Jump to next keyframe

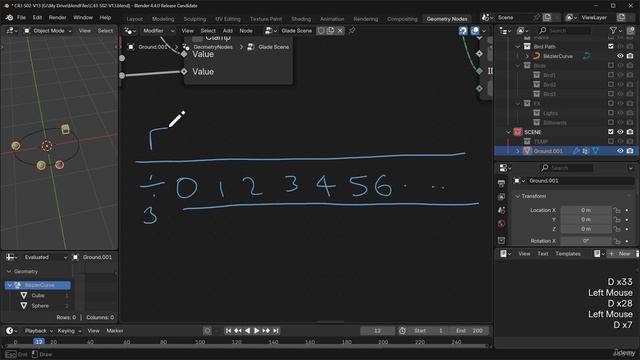266,331
